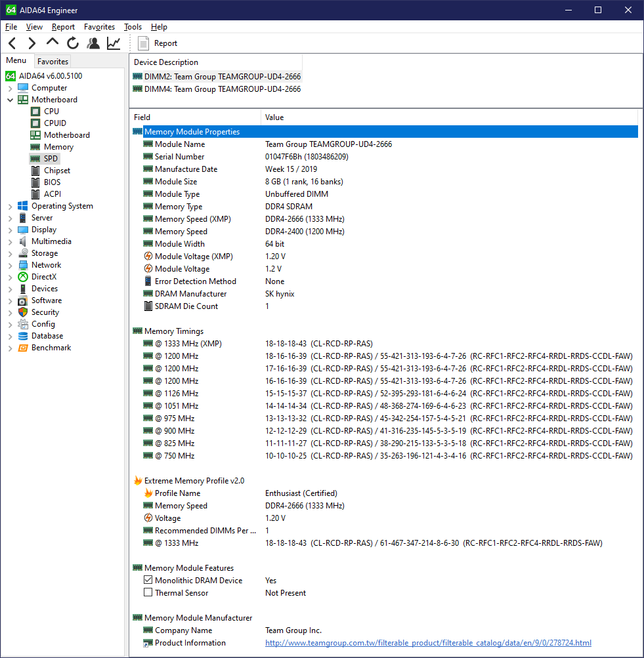Screen dimensions: 644x658
Task: Click the Device Description column header
Action: (x=216, y=62)
